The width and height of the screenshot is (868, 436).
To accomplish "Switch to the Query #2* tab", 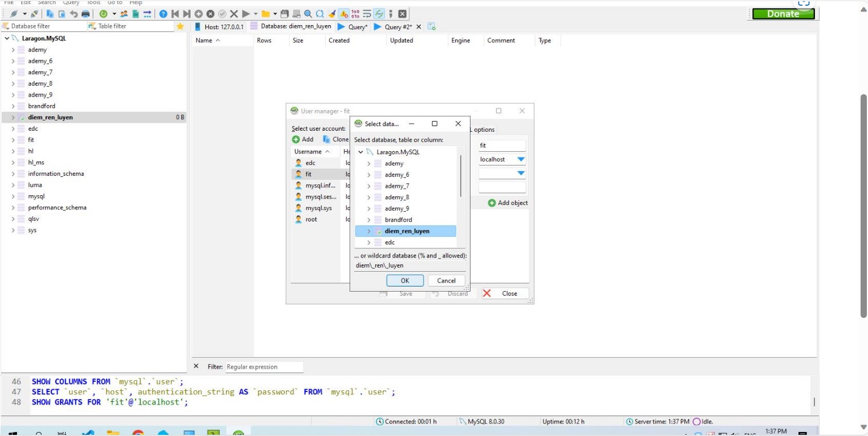I will pyautogui.click(x=398, y=27).
